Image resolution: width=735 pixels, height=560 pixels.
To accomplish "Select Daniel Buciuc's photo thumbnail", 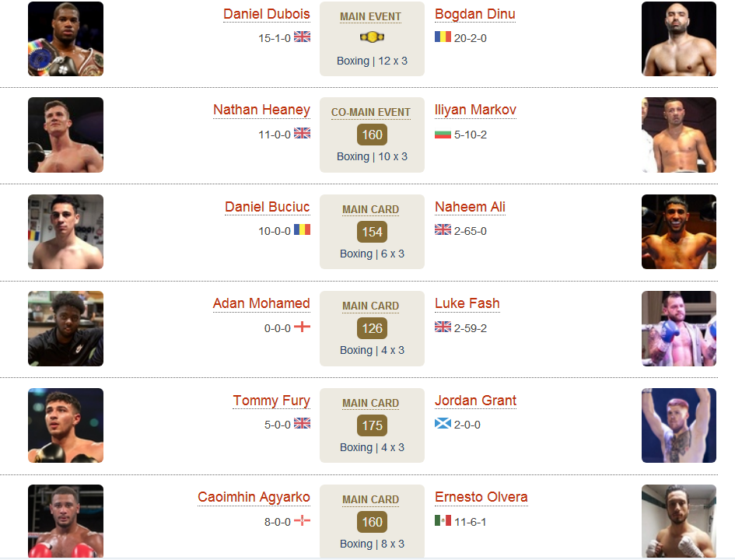I will click(x=65, y=232).
